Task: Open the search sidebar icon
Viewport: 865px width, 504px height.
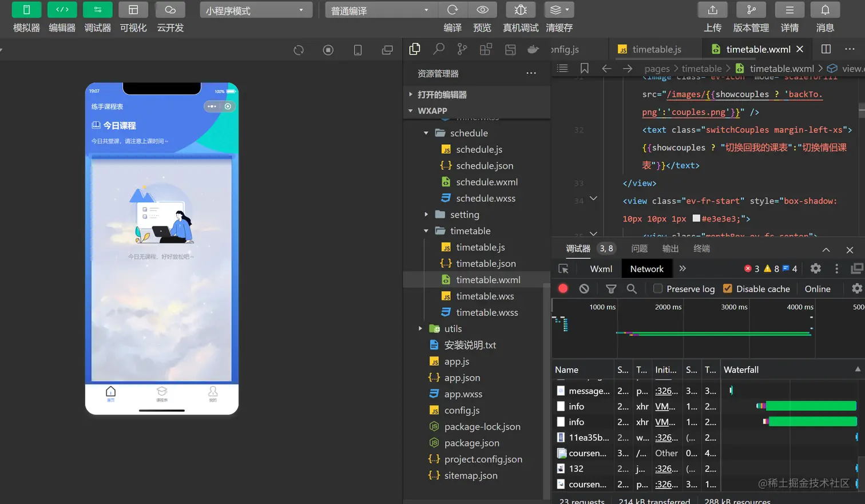Action: click(x=439, y=49)
